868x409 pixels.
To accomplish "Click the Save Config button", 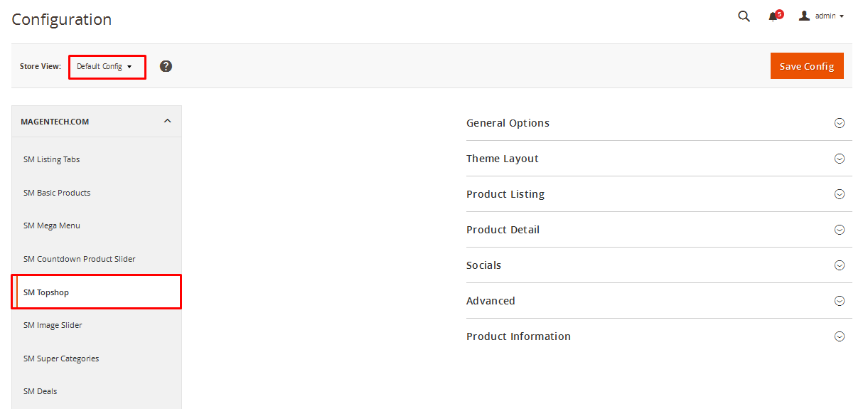I will pos(807,66).
